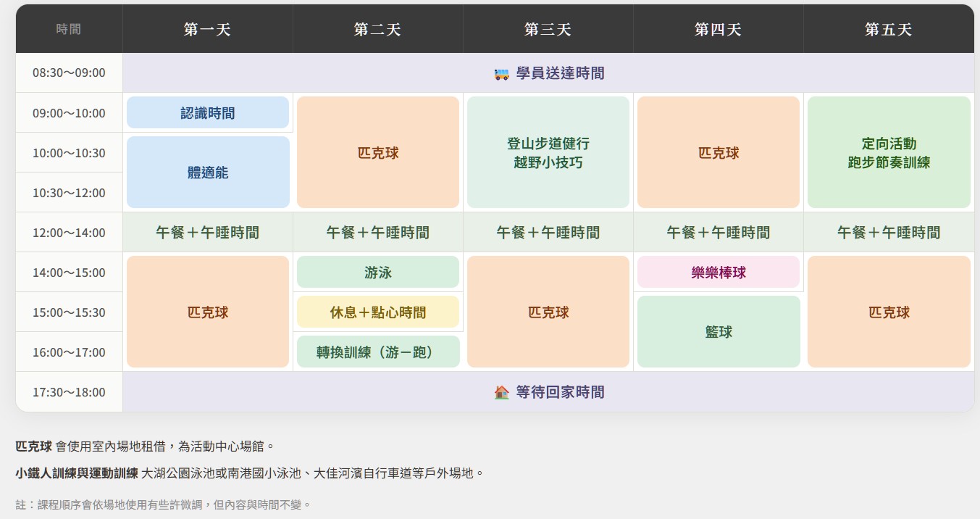
Task: Select the green 游泳 activity block
Action: 377,273
